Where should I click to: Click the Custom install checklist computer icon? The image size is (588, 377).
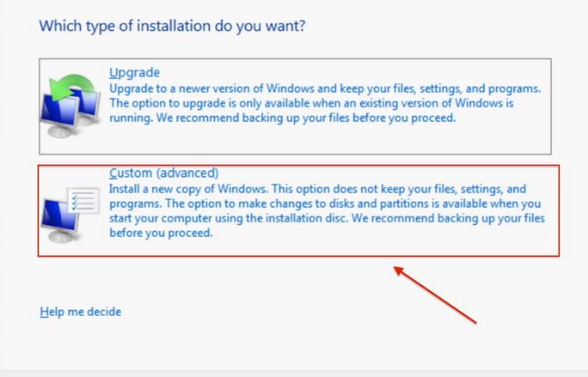point(70,215)
